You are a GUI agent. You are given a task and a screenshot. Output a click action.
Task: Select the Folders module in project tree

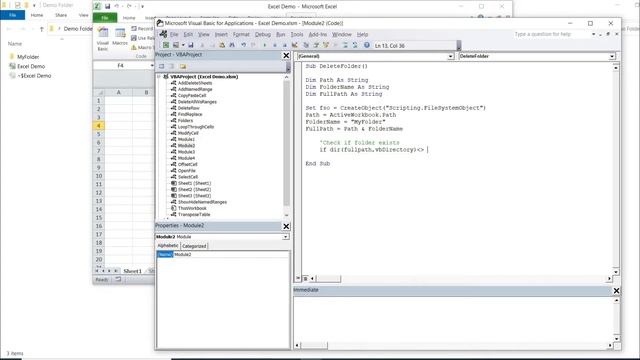coord(185,120)
